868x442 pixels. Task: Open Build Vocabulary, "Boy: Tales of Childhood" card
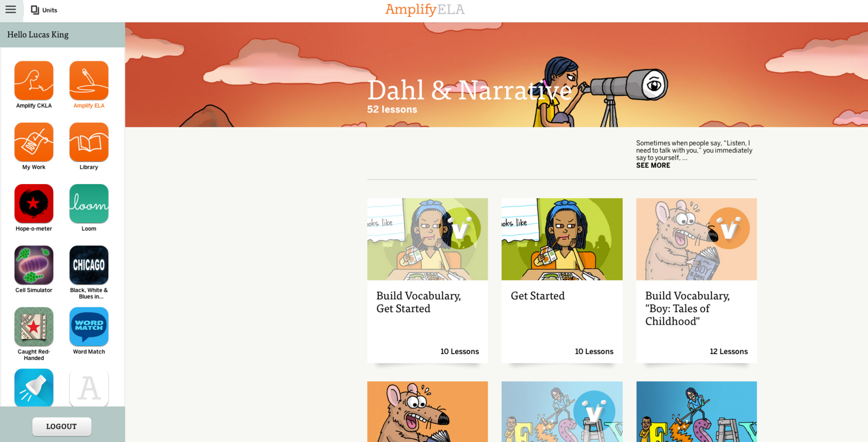(697, 281)
